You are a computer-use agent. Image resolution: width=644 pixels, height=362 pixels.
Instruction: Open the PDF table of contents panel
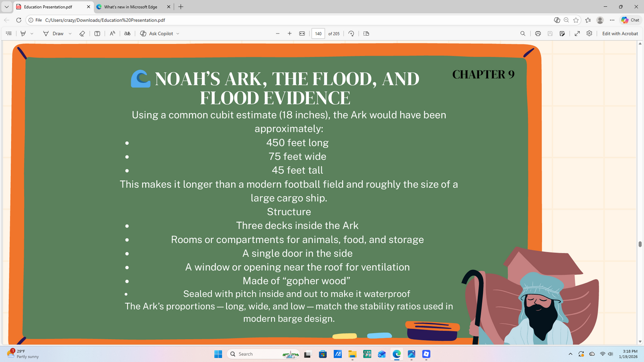point(8,33)
